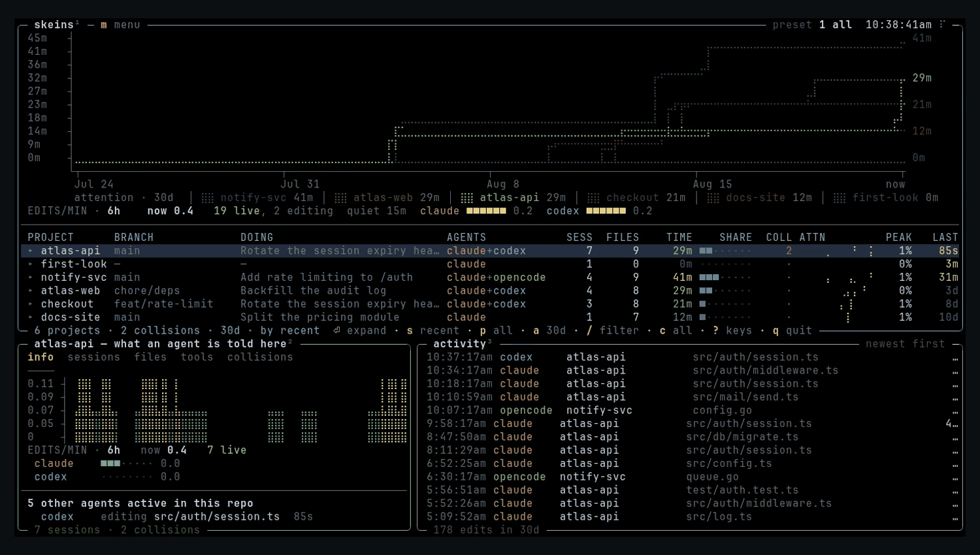Image resolution: width=980 pixels, height=555 pixels.
Task: Click '5 other agents active in this repo'
Action: point(140,503)
